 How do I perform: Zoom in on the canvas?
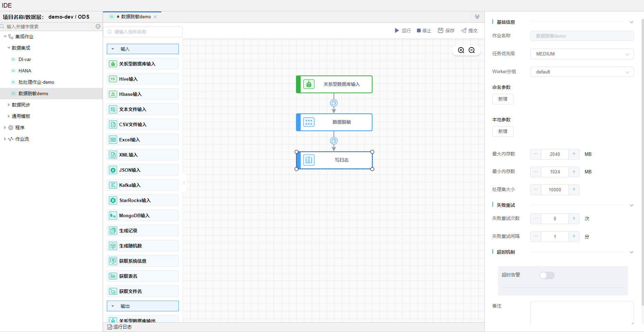(461, 50)
